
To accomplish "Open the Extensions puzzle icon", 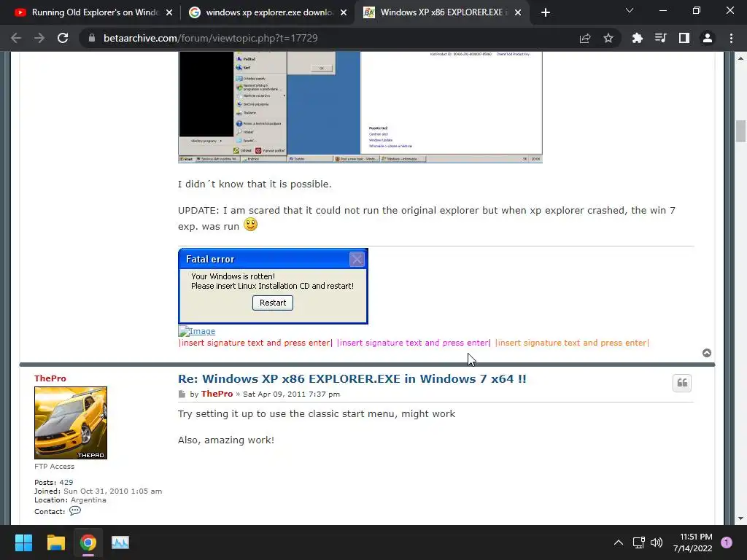I will coord(637,38).
